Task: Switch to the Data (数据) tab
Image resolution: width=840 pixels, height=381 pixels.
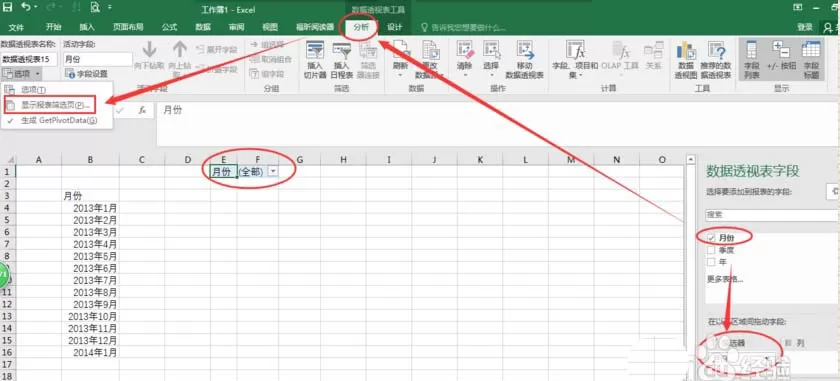Action: 202,27
